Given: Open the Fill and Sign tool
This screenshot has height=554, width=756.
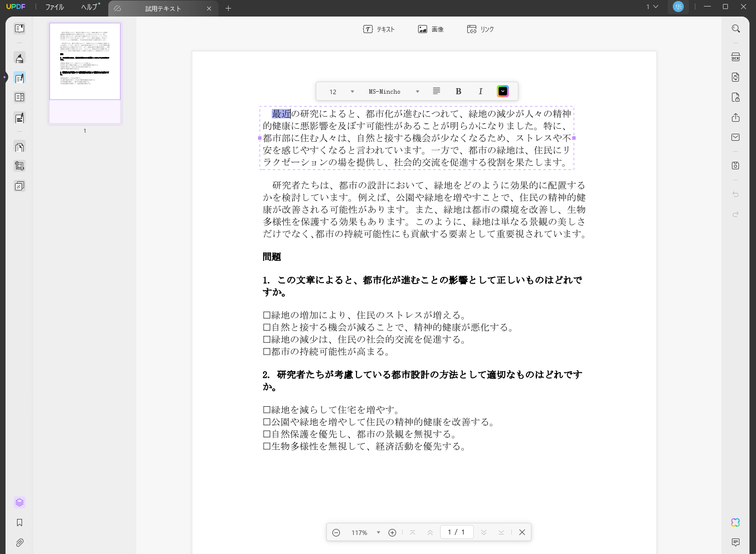Looking at the screenshot, I should [x=20, y=118].
